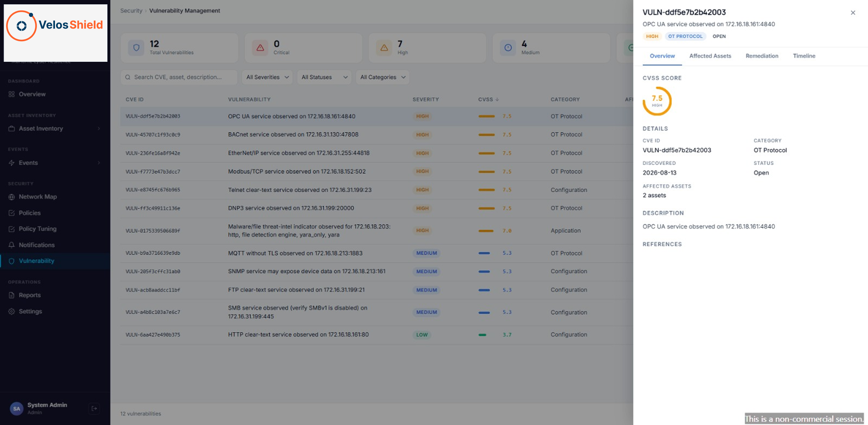Open the All Statuses dropdown
Viewport: 868px width, 425px height.
pos(324,77)
